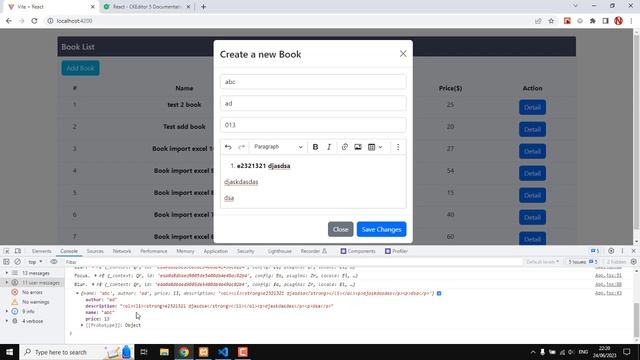Toggle italic formatting in the editor
The height and width of the screenshot is (360, 640).
tap(329, 147)
